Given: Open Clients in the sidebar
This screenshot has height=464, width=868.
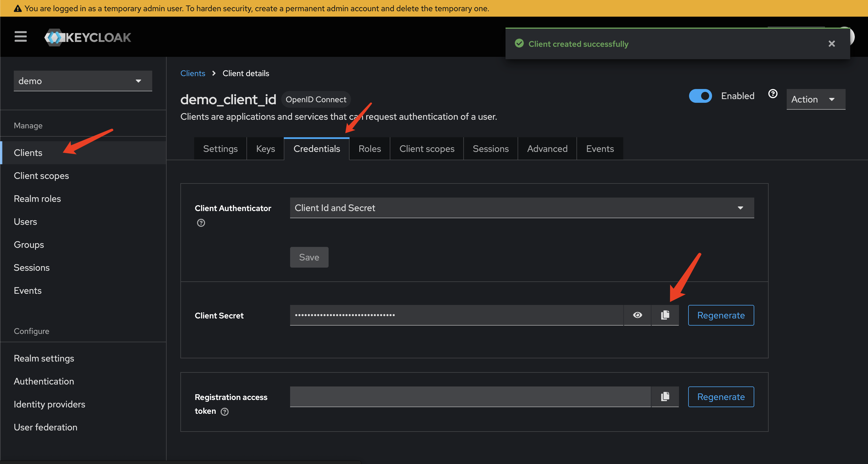Looking at the screenshot, I should pos(84,153).
